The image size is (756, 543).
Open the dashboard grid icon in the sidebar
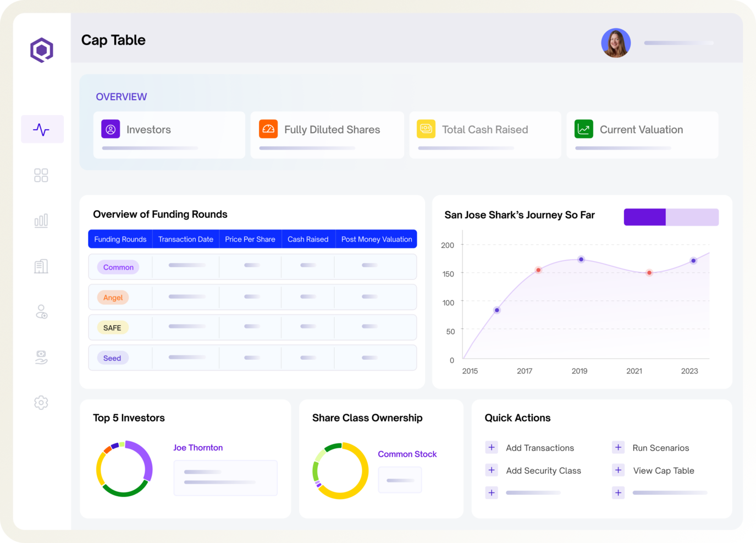tap(41, 174)
